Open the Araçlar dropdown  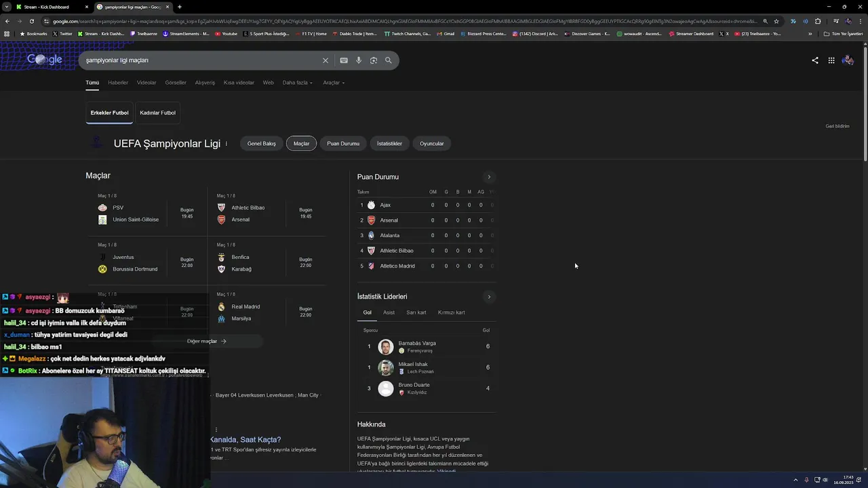334,83
